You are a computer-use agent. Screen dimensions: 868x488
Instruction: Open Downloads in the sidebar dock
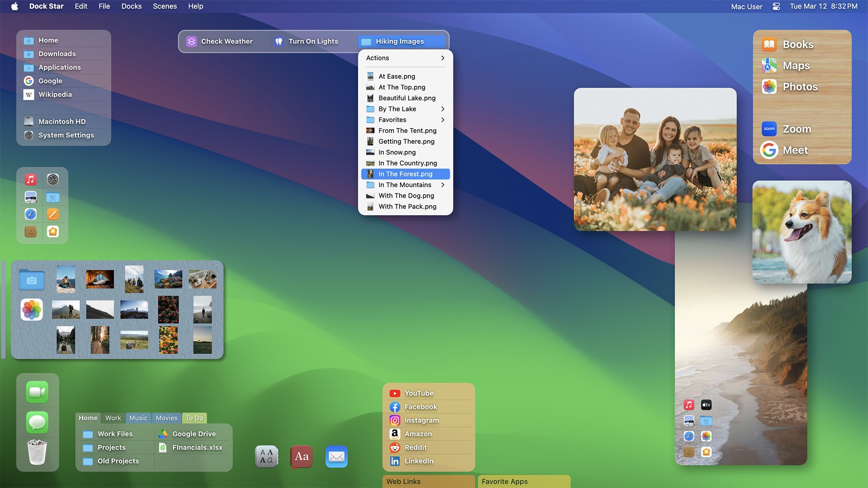click(64, 54)
